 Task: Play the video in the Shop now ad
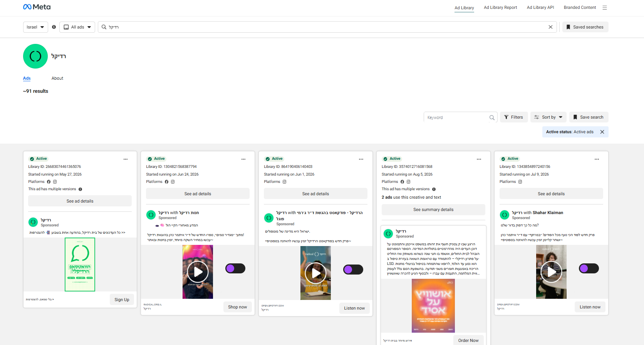click(x=198, y=272)
